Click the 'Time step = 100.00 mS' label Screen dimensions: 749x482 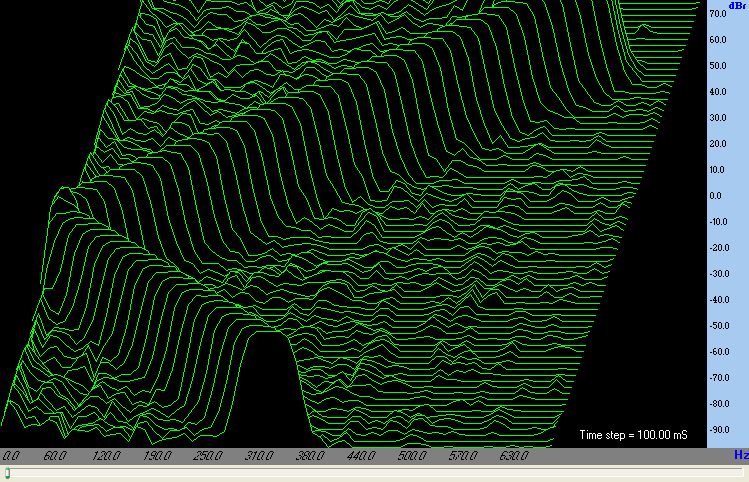click(x=634, y=435)
